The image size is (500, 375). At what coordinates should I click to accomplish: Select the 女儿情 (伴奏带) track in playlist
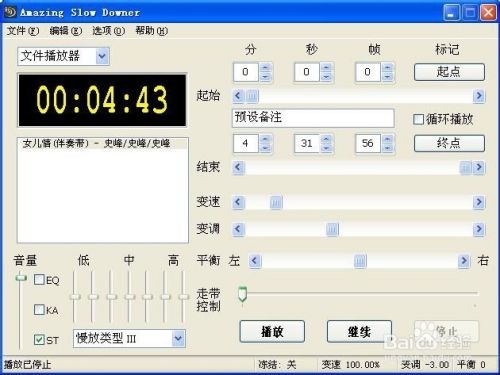(x=103, y=144)
